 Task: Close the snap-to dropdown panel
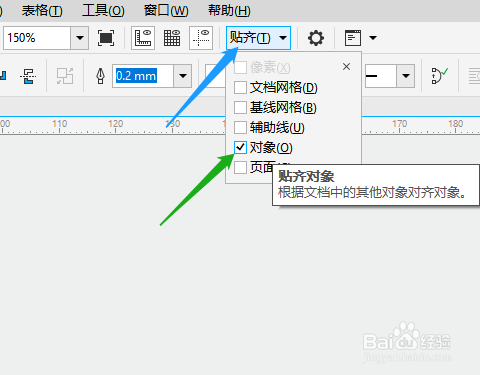346,67
